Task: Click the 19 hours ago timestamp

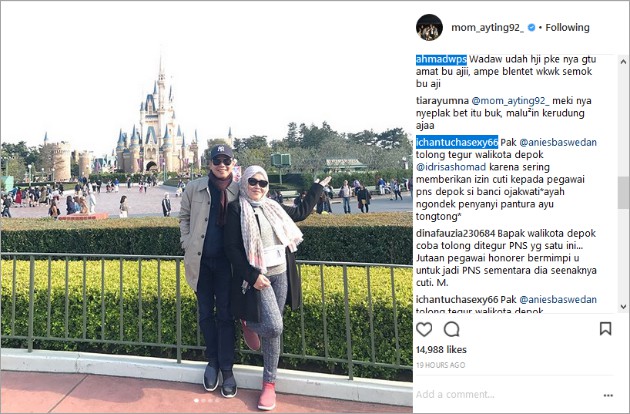Action: pyautogui.click(x=440, y=365)
